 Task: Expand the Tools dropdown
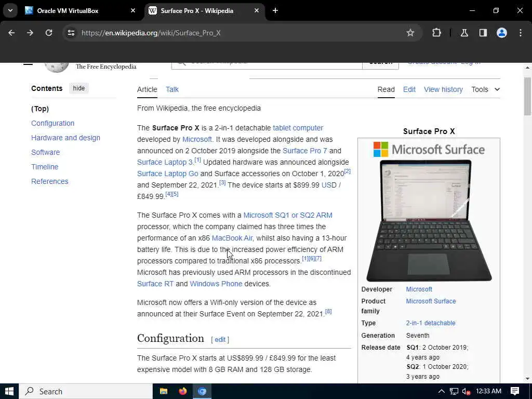click(486, 89)
